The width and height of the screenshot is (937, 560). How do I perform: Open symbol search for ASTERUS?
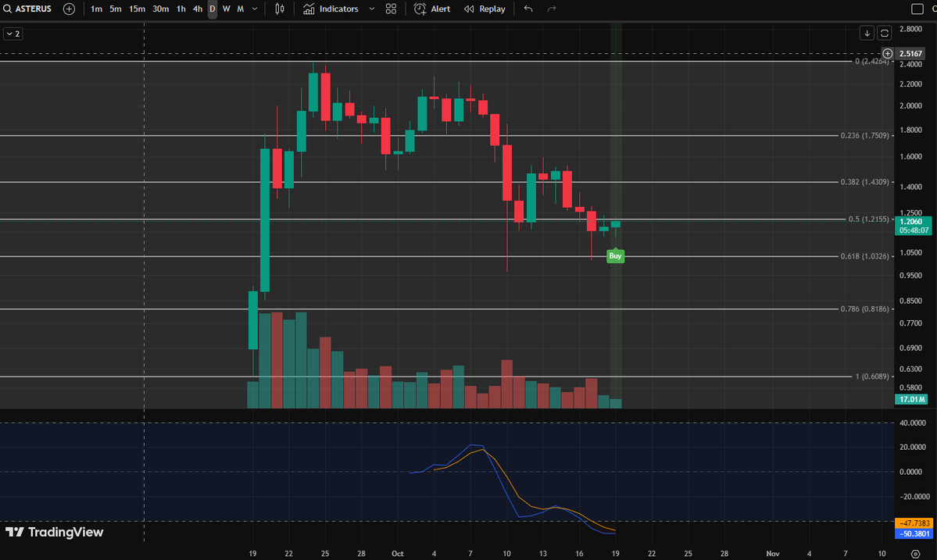click(27, 9)
